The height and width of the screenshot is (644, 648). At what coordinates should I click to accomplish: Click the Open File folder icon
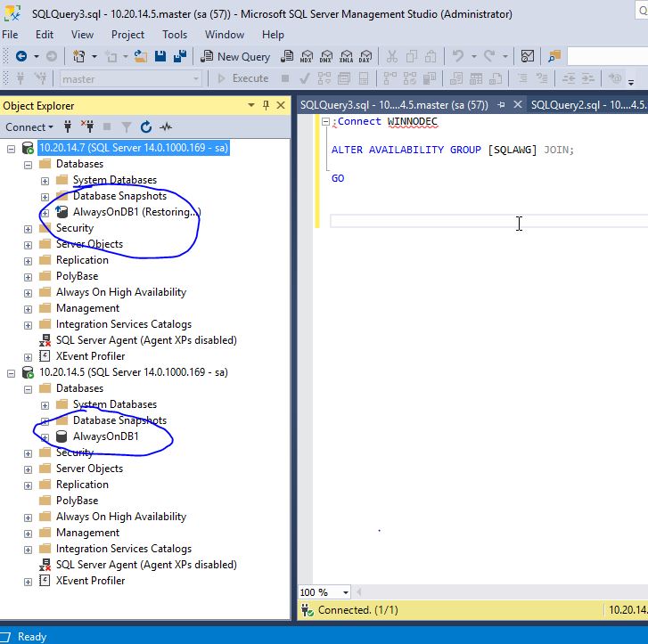click(x=141, y=56)
